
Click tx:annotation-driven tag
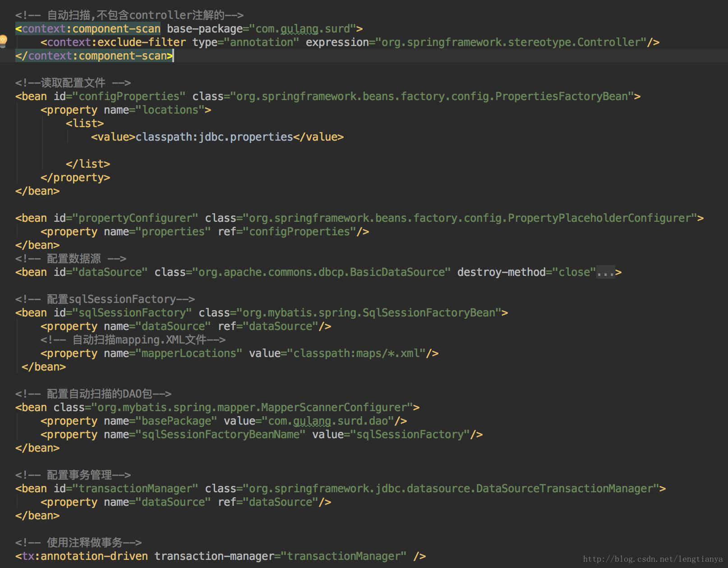82,556
